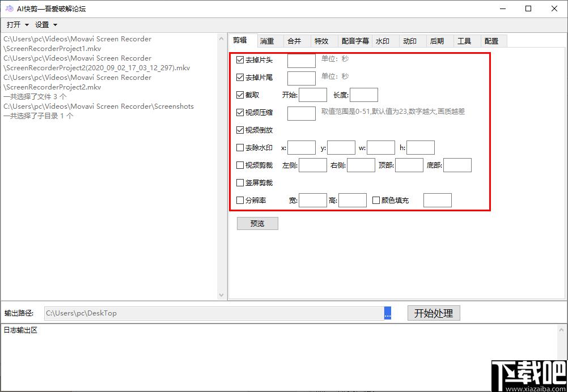This screenshot has height=392, width=568.
Task: Click the Screenshots folder path line
Action: [x=99, y=106]
